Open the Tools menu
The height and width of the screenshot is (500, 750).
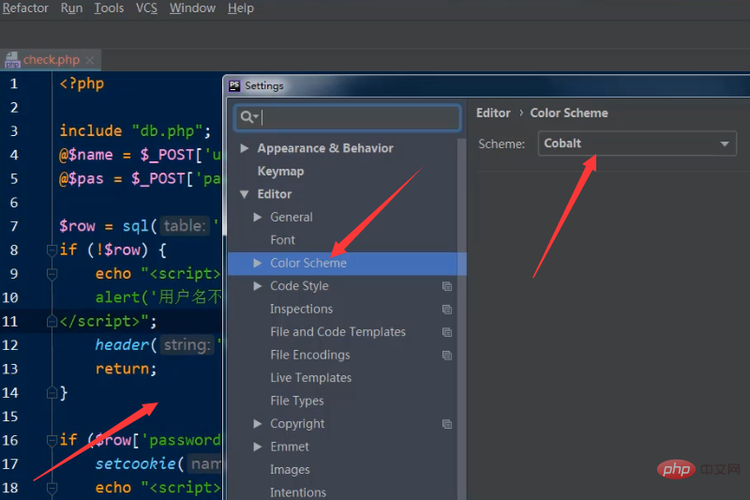point(109,8)
